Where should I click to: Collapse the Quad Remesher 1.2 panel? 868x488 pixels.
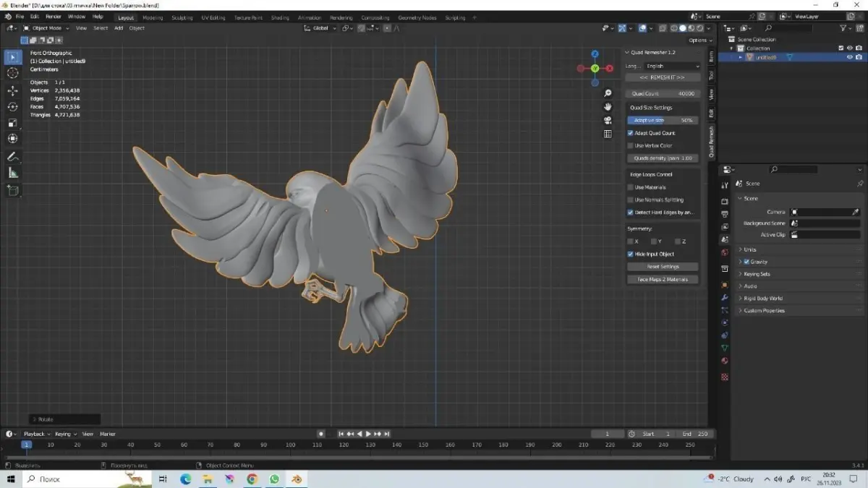point(626,52)
